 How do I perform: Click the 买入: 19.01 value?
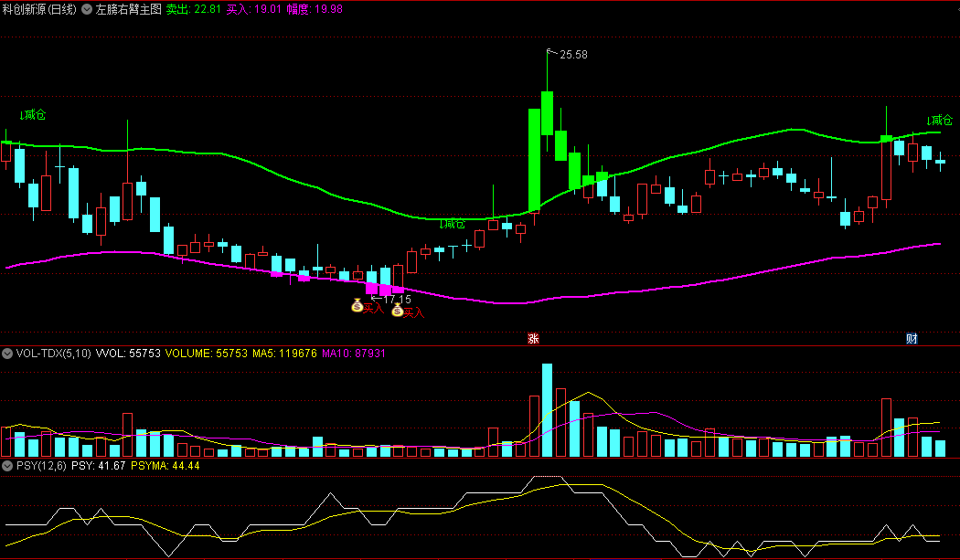[x=254, y=9]
